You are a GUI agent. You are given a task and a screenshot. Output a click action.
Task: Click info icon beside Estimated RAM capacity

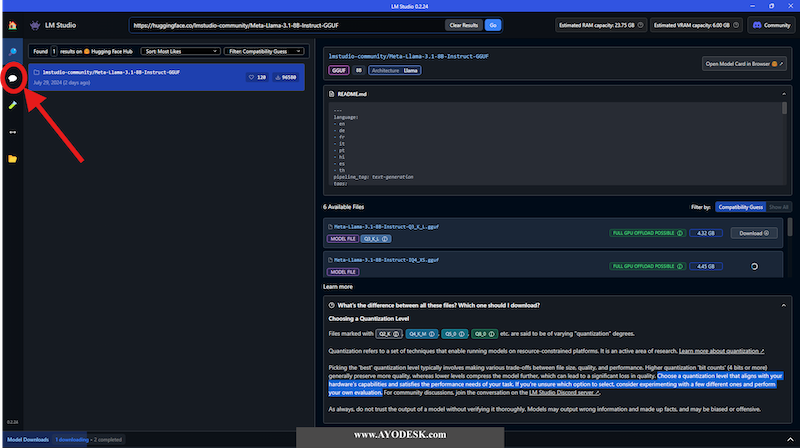point(640,25)
